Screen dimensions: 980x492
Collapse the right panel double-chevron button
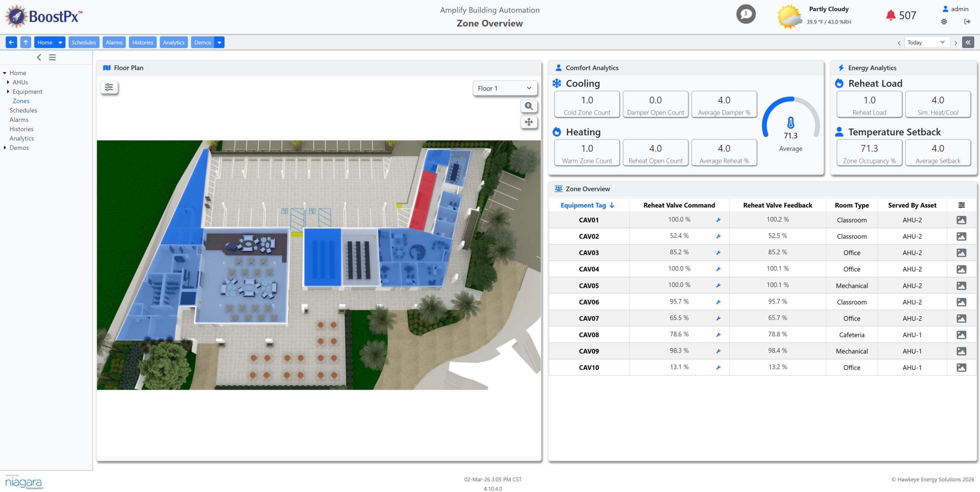coord(968,42)
